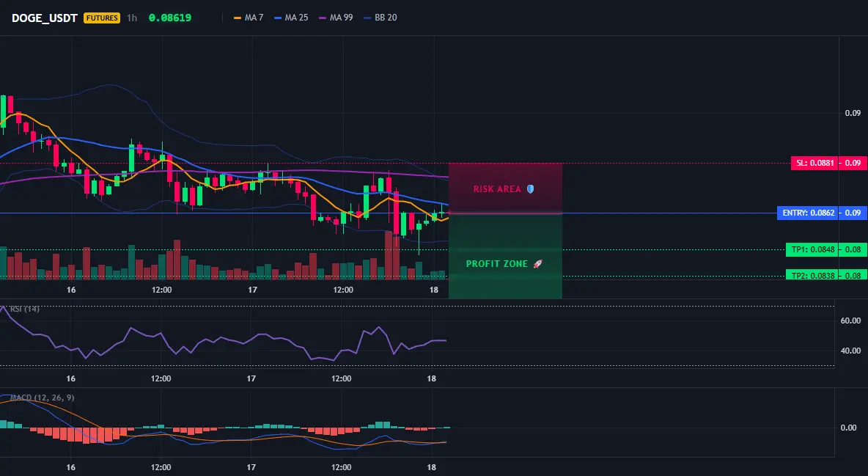The width and height of the screenshot is (868, 476).
Task: Click the TP1: 0.0848 green price tag
Action: coord(812,249)
